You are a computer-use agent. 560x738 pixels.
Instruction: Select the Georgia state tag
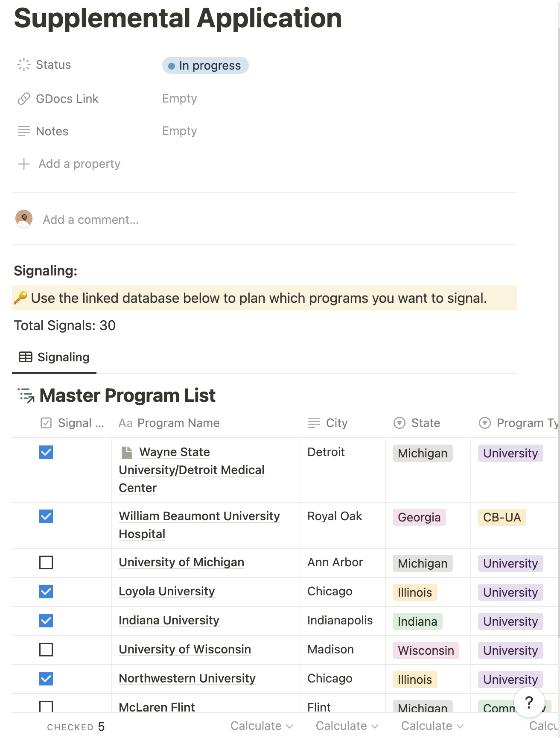(419, 517)
